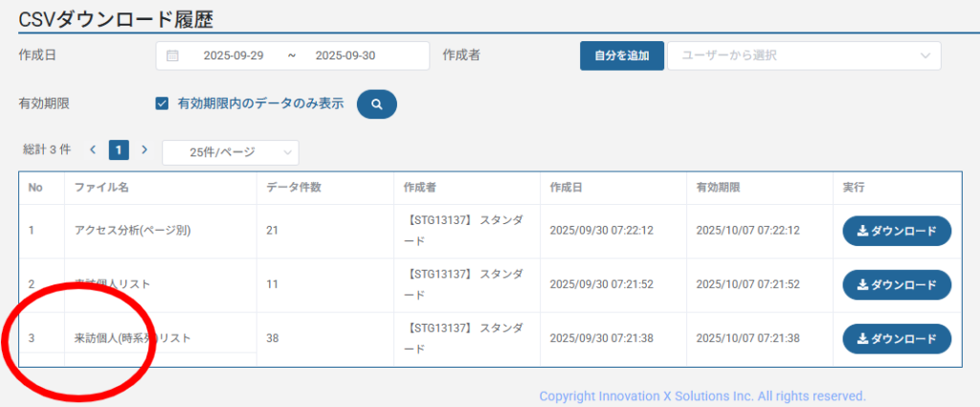The height and width of the screenshot is (407, 980).
Task: Click the calendar icon in date field
Action: click(173, 56)
